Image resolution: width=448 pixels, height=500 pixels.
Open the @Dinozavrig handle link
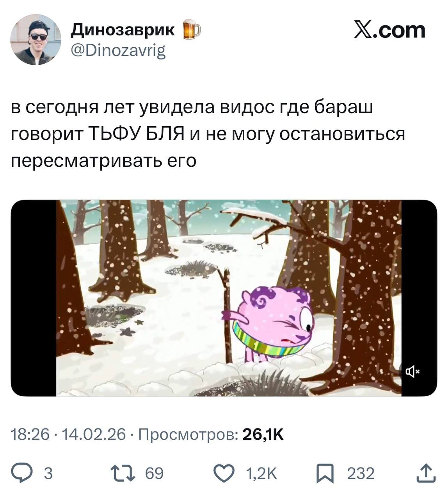[118, 51]
